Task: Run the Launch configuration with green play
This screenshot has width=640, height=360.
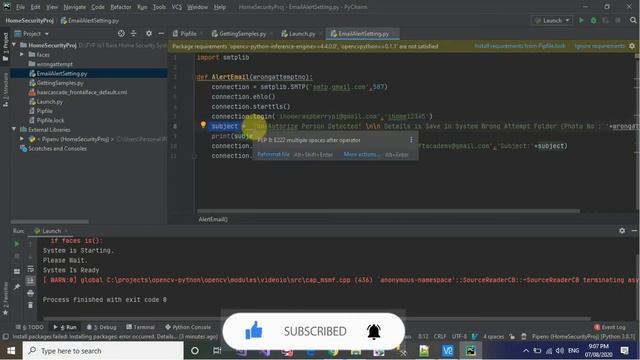Action: [581, 20]
